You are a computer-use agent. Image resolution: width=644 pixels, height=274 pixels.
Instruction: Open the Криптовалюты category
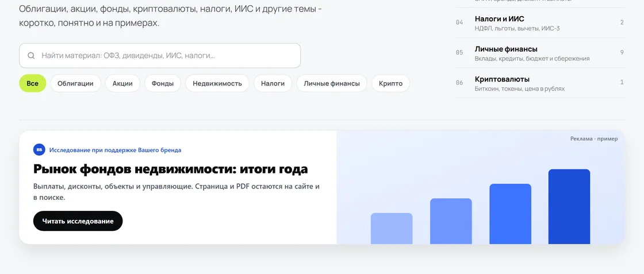(x=540, y=83)
